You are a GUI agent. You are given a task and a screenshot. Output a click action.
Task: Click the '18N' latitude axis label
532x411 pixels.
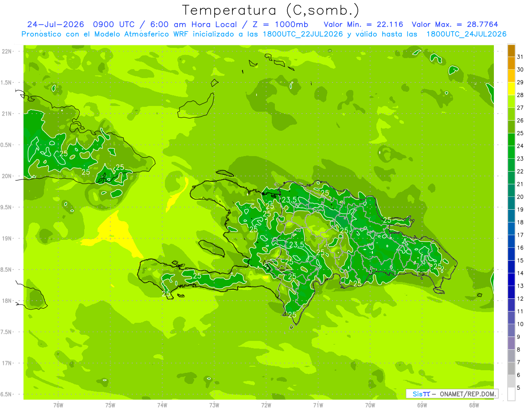[x=8, y=301]
